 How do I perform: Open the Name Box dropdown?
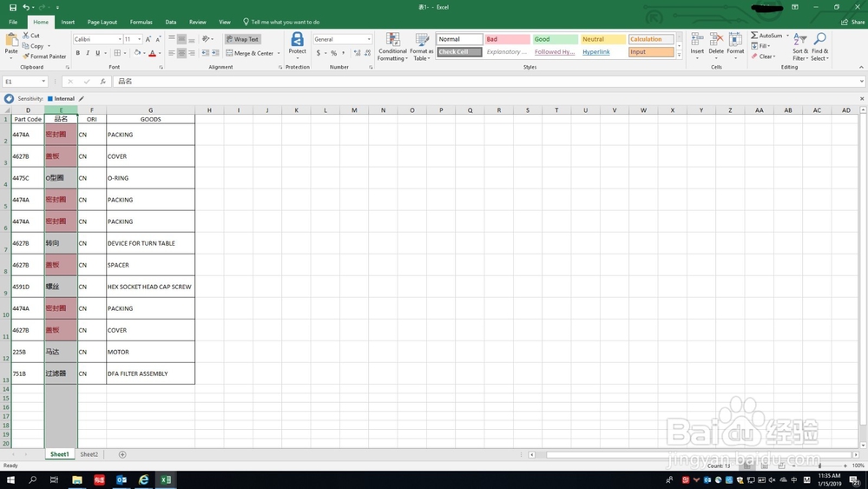click(x=43, y=82)
